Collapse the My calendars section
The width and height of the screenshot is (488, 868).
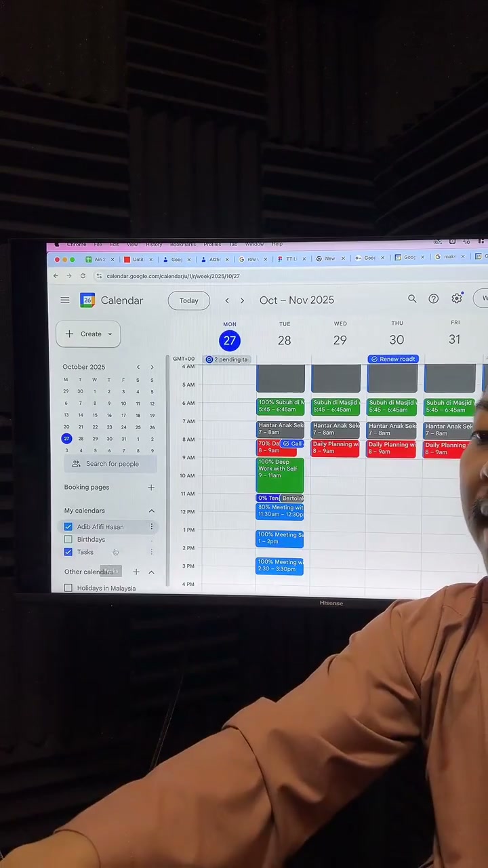click(151, 511)
